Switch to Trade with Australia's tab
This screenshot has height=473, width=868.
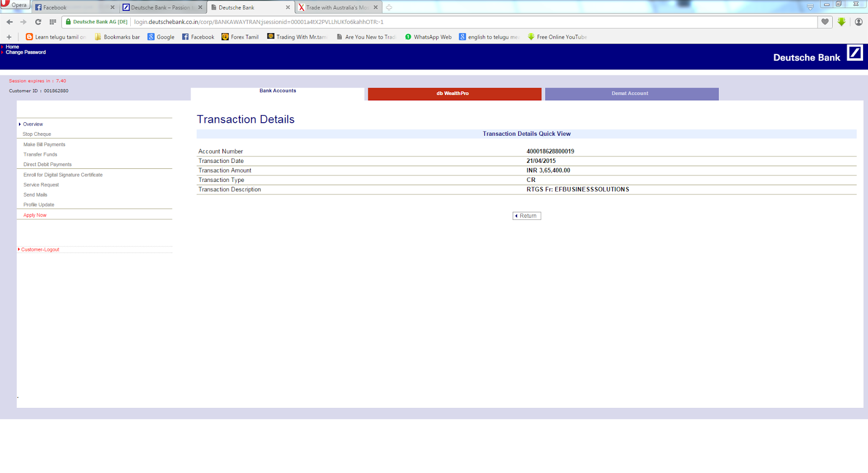pos(336,8)
